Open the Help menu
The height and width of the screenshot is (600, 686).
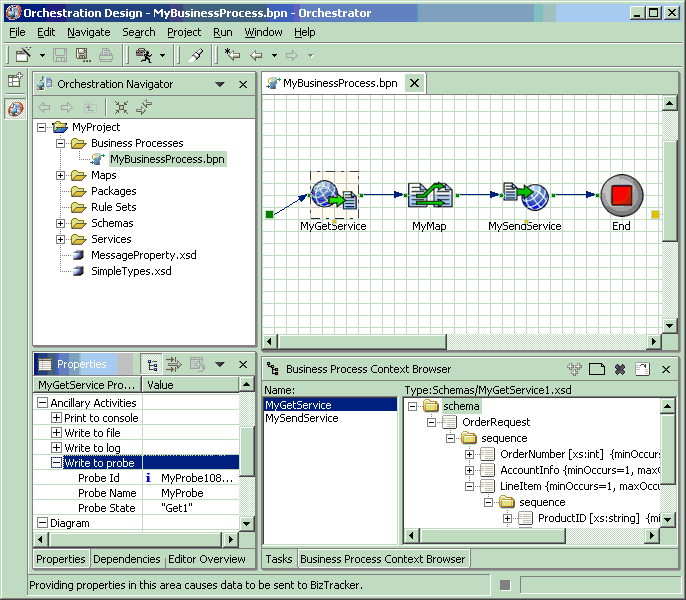click(x=304, y=32)
